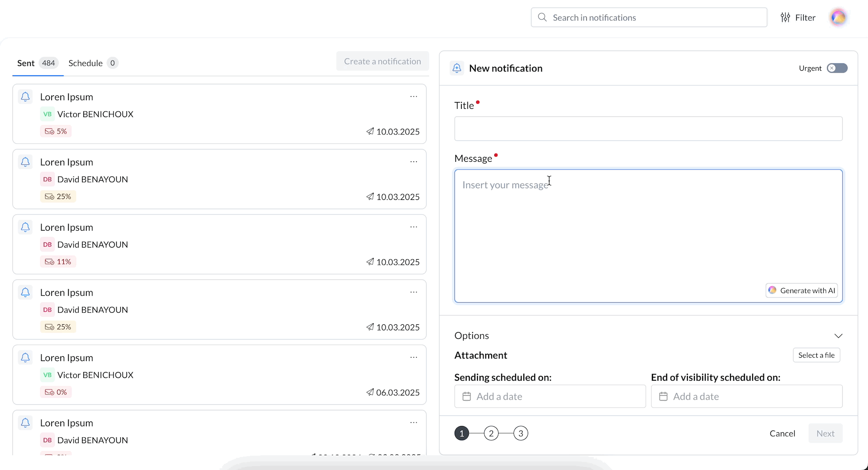The image size is (868, 470).
Task: Collapse the Options section chevron
Action: point(838,336)
